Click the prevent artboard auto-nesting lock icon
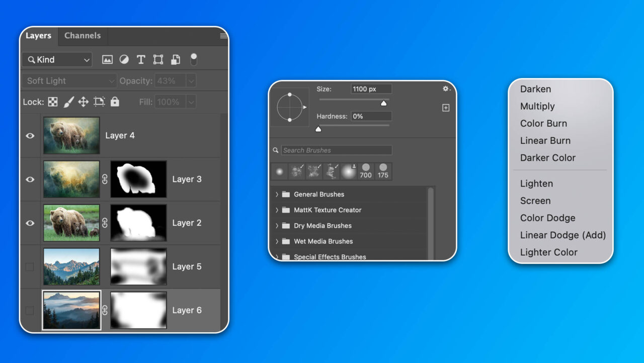Screen dimensions: 644x363 (99, 102)
